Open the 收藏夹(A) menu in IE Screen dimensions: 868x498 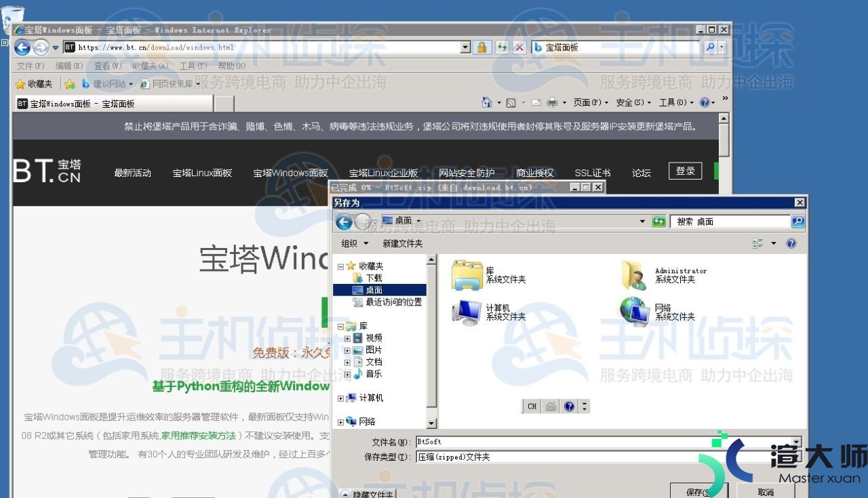tap(151, 66)
